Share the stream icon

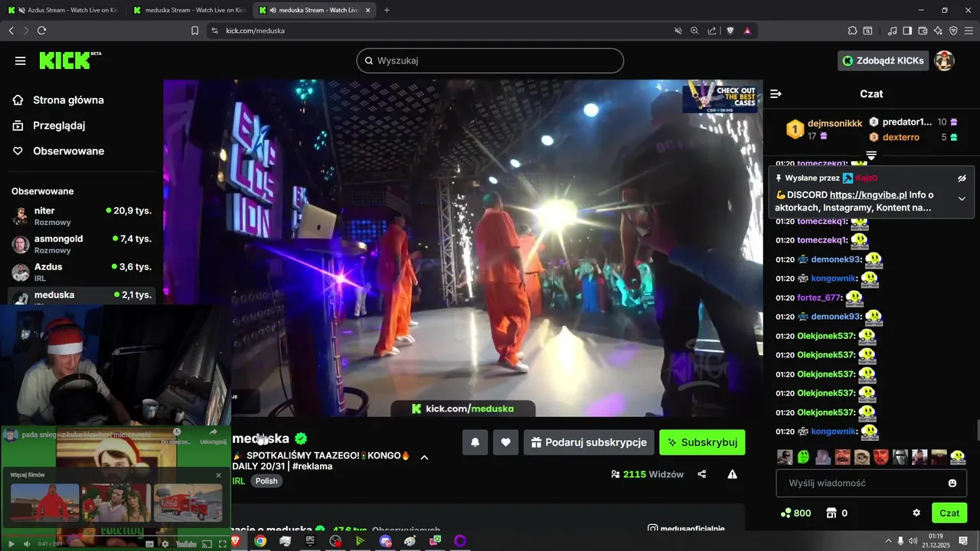pyautogui.click(x=702, y=474)
